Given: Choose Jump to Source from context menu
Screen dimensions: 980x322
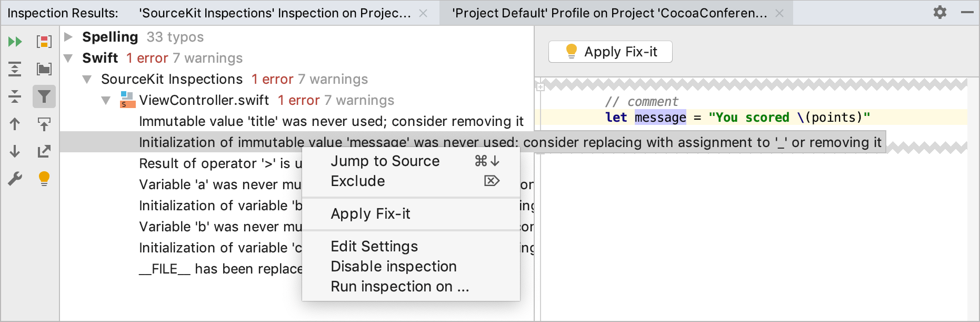Looking at the screenshot, I should coord(385,161).
